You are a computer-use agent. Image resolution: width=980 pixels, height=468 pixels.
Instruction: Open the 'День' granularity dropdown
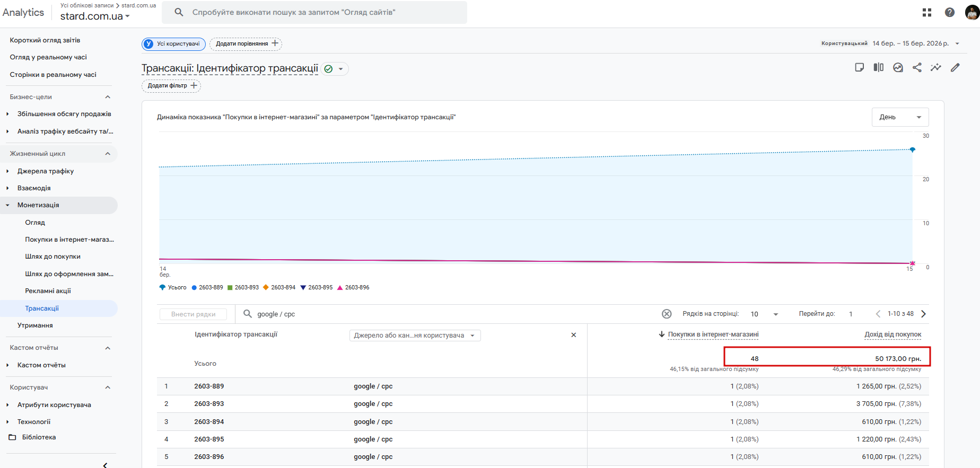(900, 117)
